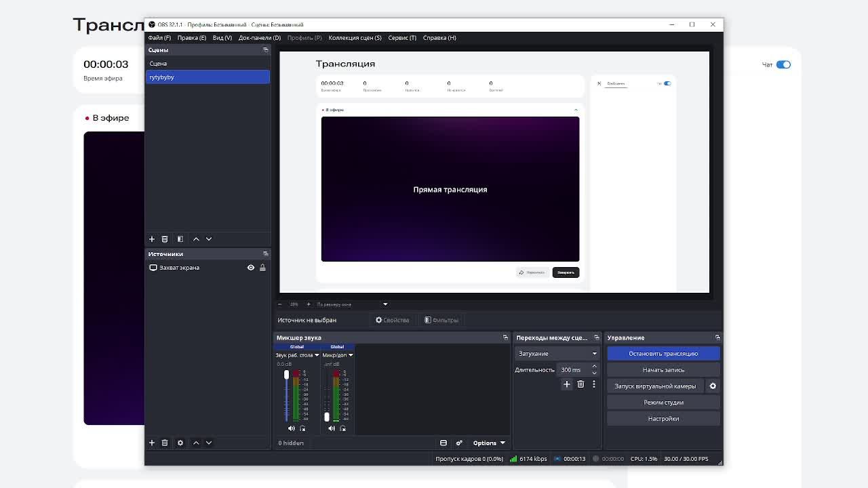
Task: Toggle the Чат switch in the browser window
Action: click(783, 64)
